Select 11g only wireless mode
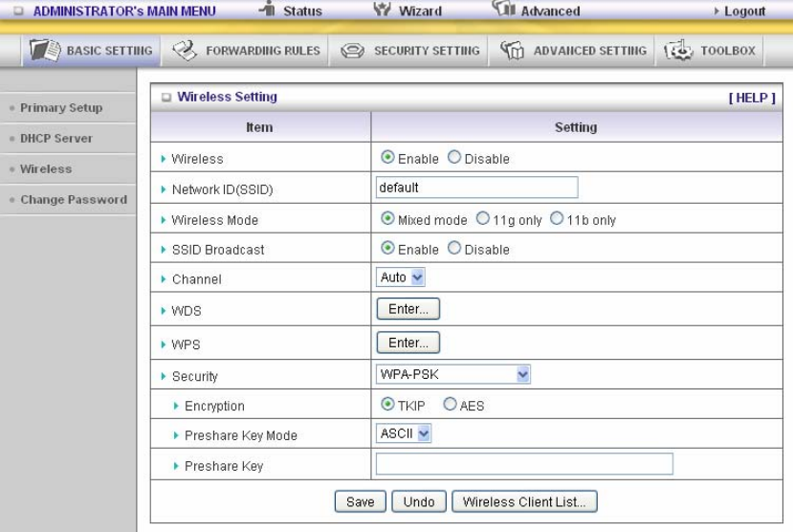Screen dimensions: 793x532 click(482, 218)
